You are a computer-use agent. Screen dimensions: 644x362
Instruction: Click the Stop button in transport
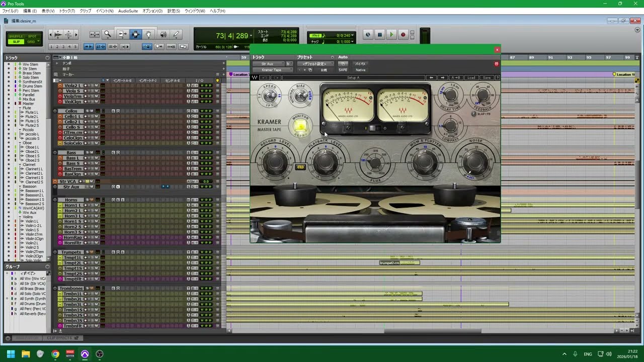tap(380, 35)
